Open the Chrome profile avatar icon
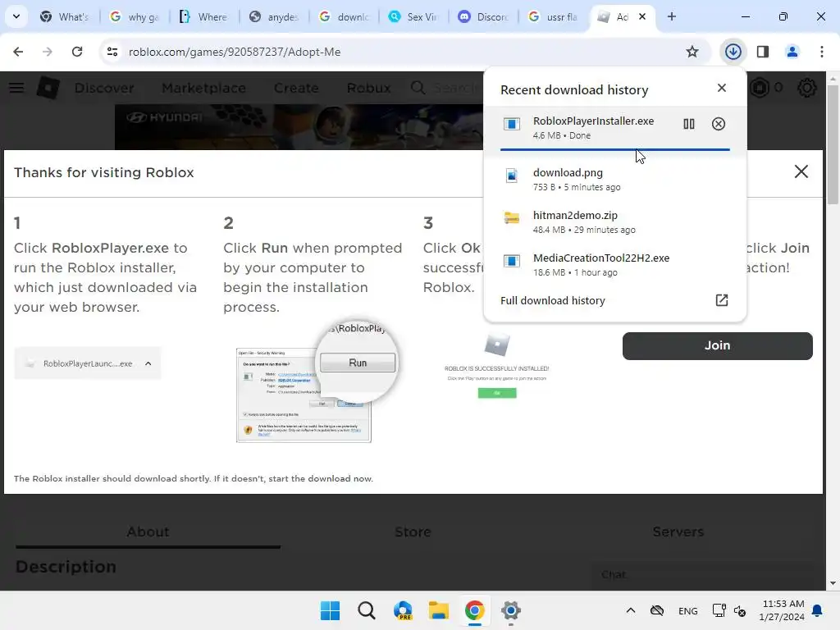The image size is (840, 630). tap(792, 52)
